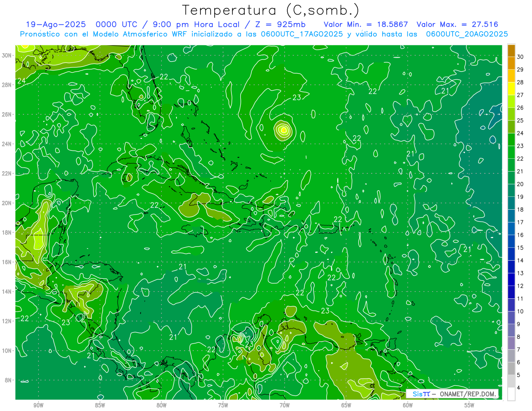The image size is (532, 411).
Task: Click the 55W longitude axis label
Action: click(x=469, y=405)
